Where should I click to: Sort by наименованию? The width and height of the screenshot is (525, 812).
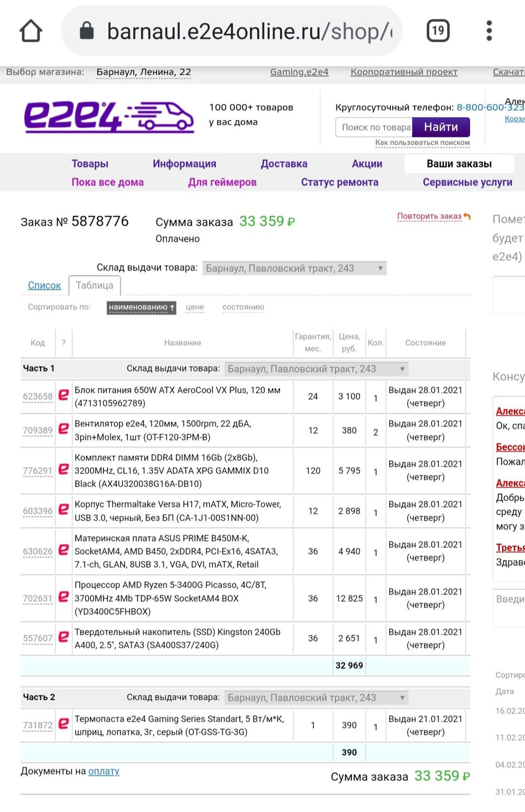(141, 308)
